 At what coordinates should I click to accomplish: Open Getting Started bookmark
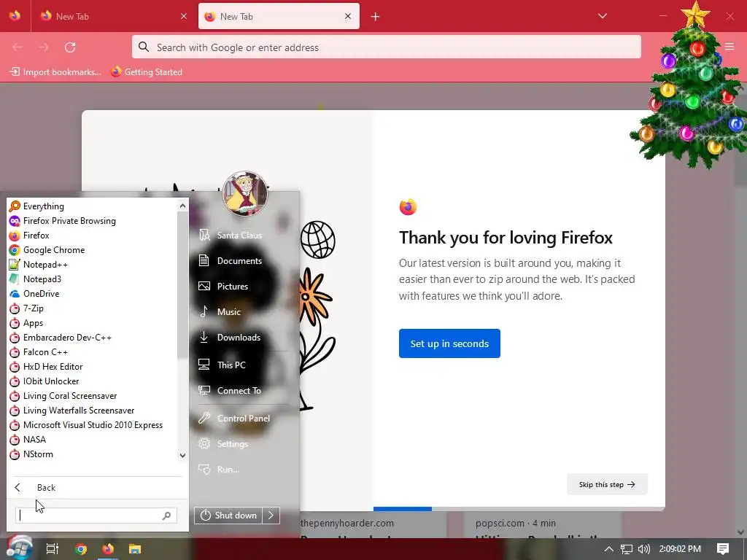point(147,72)
